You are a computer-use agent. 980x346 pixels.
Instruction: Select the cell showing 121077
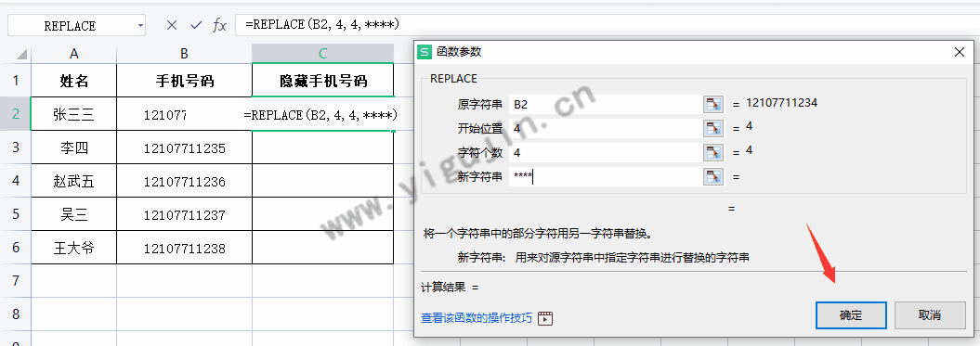(184, 114)
